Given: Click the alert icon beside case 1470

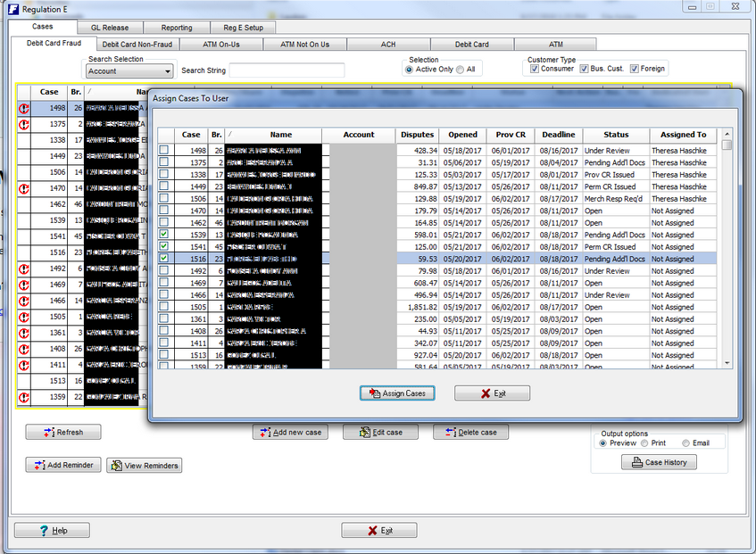Looking at the screenshot, I should coord(24,188).
